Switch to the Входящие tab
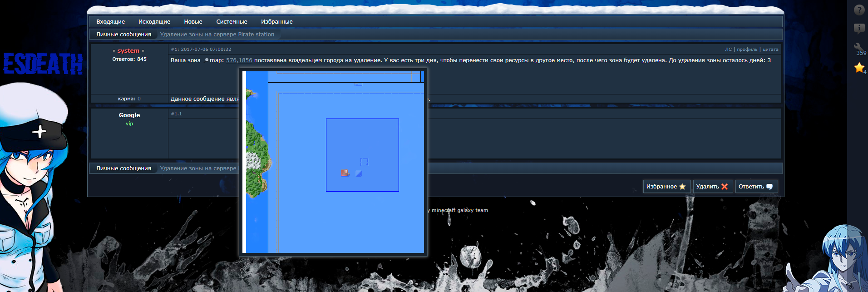This screenshot has width=868, height=292. pos(110,21)
